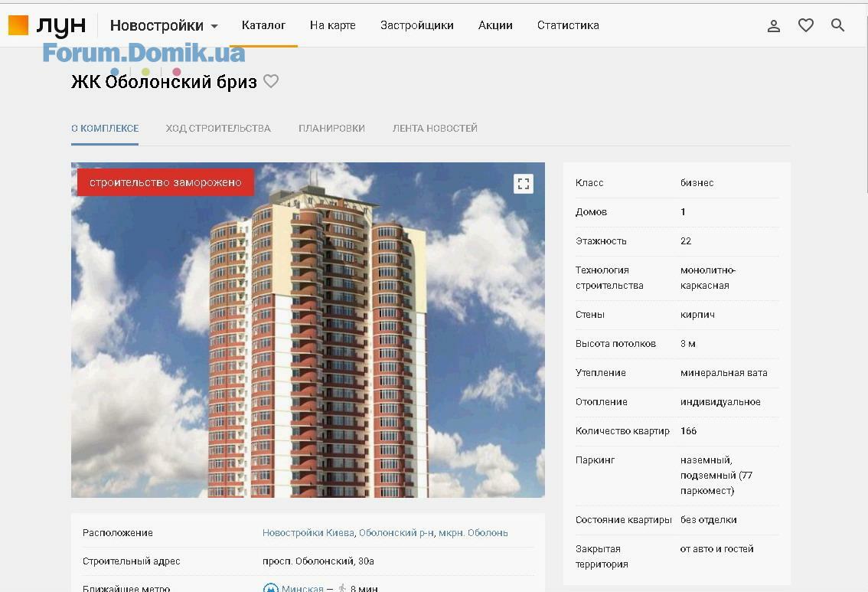Click the Минская metro link
This screenshot has height=592, width=868.
point(302,588)
